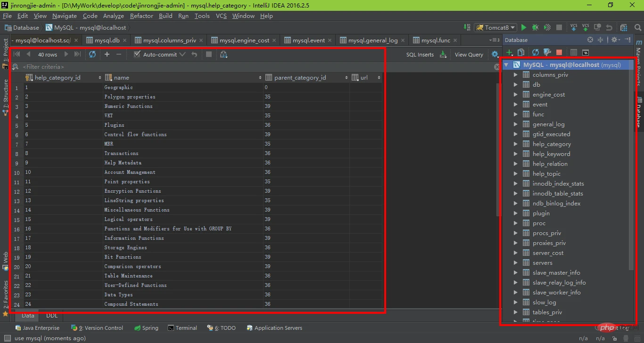Run with coverage icon
This screenshot has width=644, height=343.
pyautogui.click(x=547, y=28)
